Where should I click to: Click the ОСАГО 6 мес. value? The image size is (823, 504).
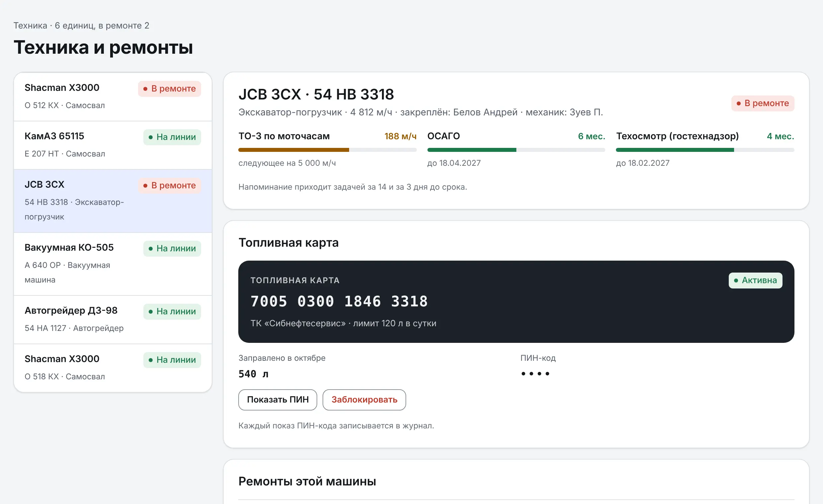point(591,136)
